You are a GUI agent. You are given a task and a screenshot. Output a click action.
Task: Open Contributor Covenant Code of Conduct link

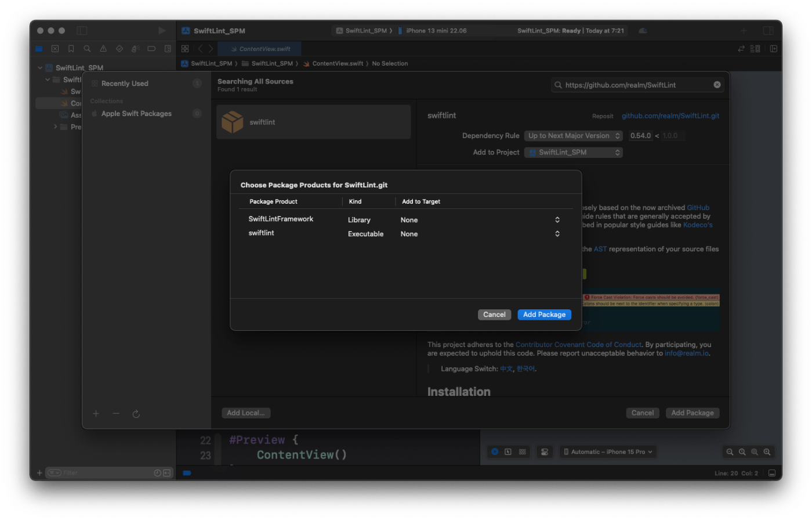click(x=578, y=345)
